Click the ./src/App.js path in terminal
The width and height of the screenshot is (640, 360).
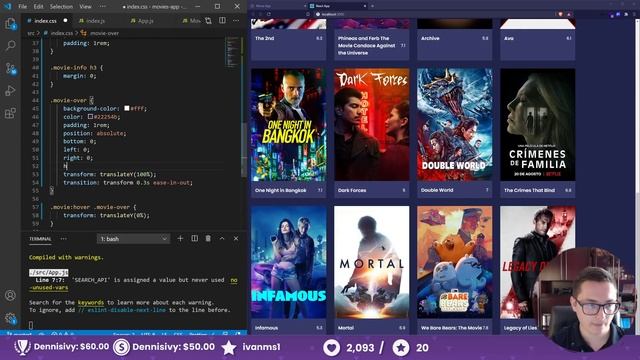tap(49, 272)
